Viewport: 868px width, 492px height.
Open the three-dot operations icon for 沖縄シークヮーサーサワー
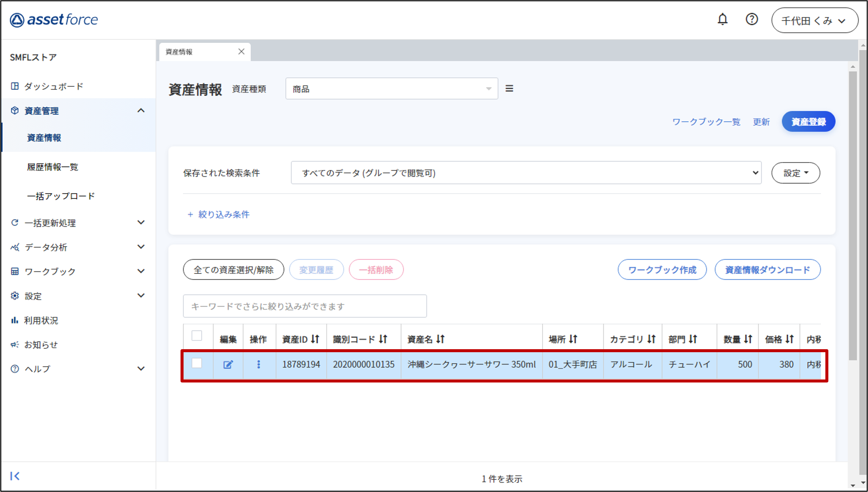tap(259, 364)
